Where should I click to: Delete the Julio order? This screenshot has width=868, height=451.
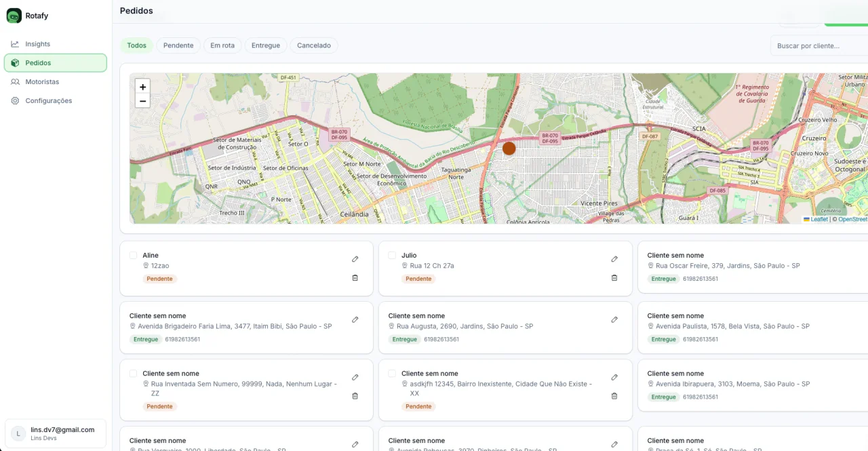[x=614, y=278]
